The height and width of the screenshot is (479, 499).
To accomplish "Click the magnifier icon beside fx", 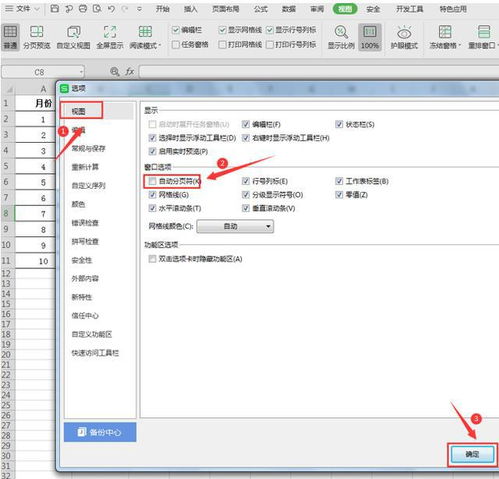I will (115, 71).
